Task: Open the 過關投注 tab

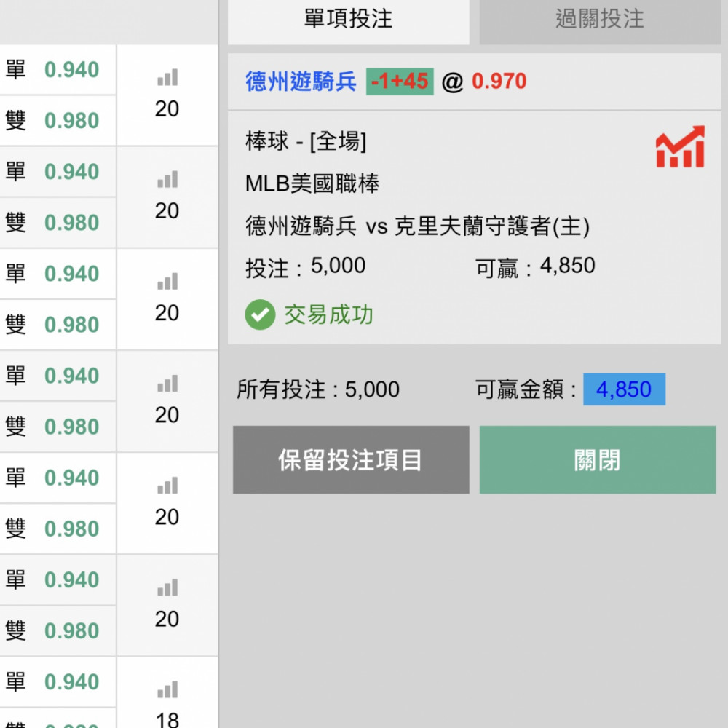Action: pyautogui.click(x=600, y=20)
